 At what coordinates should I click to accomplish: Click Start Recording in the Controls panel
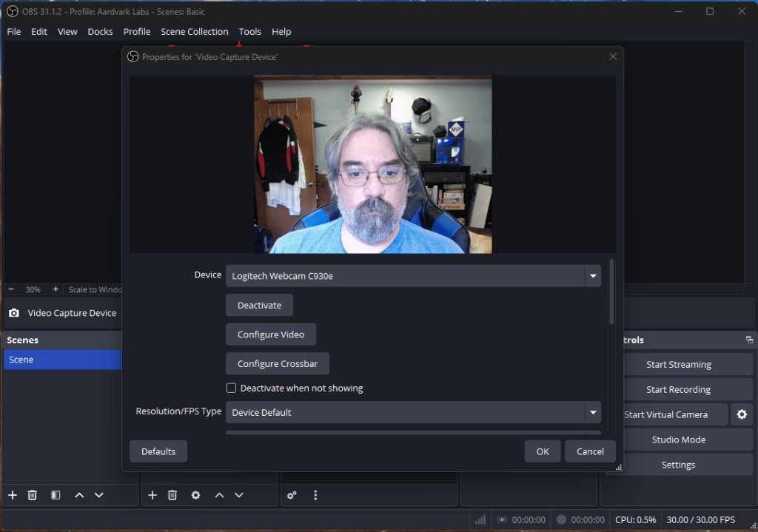pyautogui.click(x=678, y=389)
